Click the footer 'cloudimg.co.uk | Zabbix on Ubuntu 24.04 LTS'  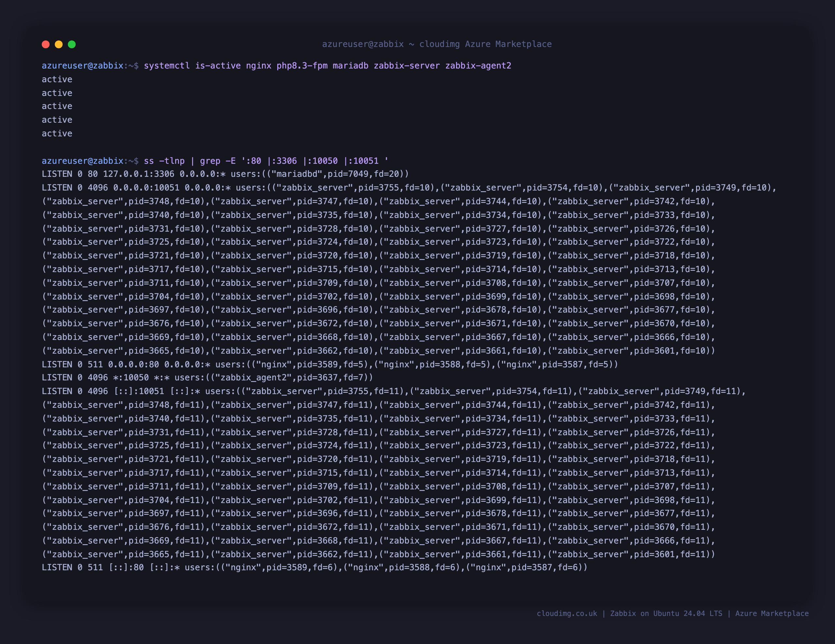tap(629, 613)
